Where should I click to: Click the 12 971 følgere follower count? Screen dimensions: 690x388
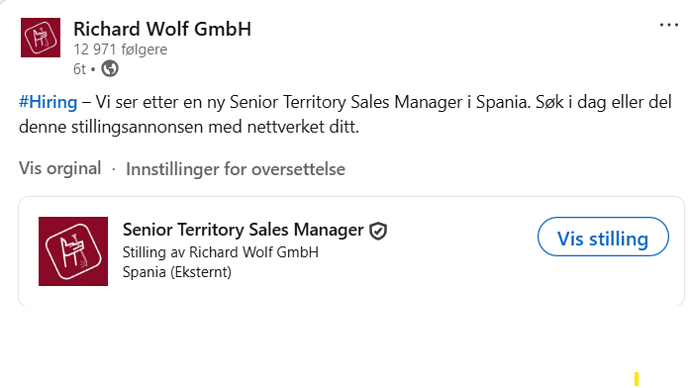coord(120,49)
